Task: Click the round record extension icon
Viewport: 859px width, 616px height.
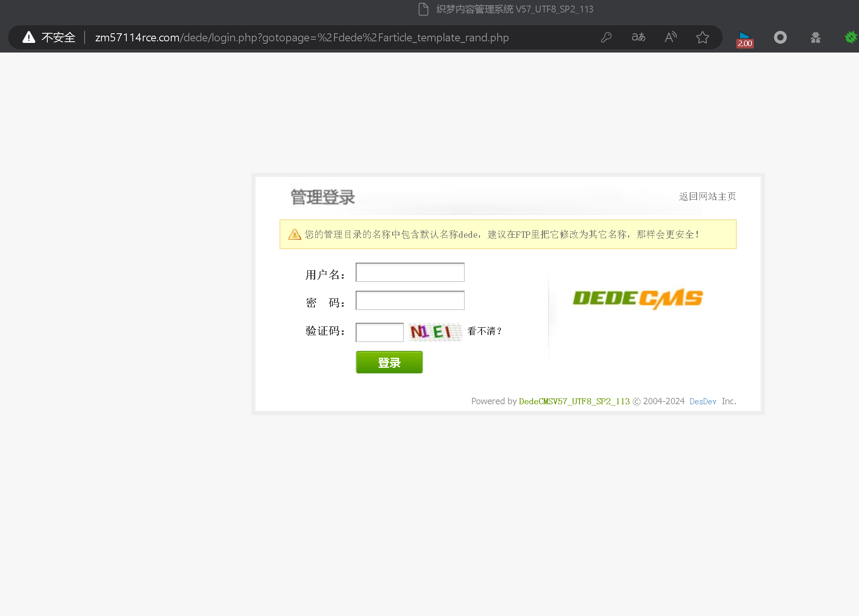Action: [x=780, y=37]
